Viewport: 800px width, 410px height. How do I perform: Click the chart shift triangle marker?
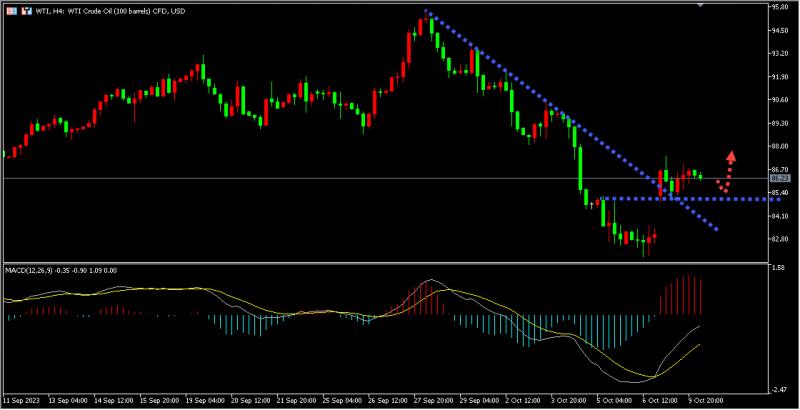tap(701, 4)
